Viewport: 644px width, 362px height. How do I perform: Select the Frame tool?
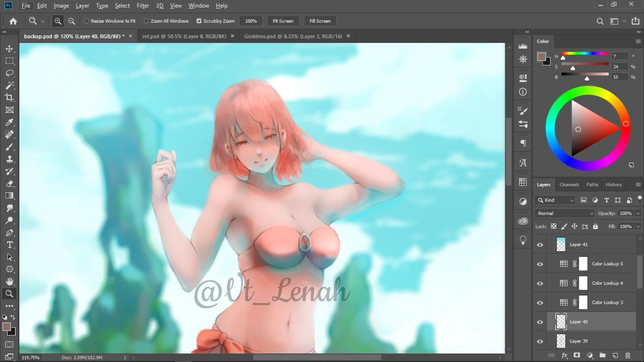pos(9,110)
